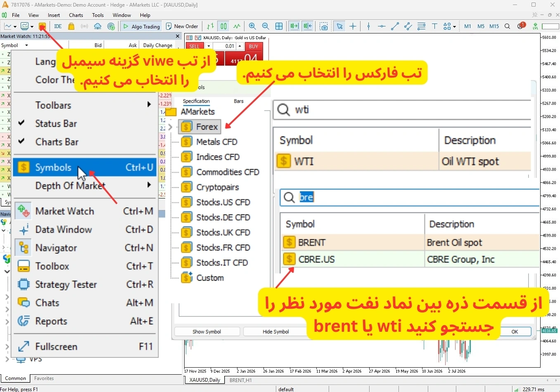The image size is (560, 392).
Task: Open the search magnifier icon in toolbar
Action: 508,26
